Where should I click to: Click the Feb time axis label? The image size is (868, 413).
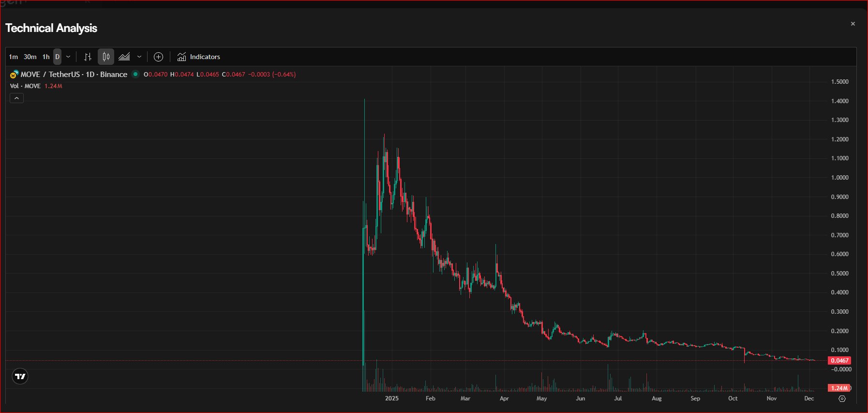pyautogui.click(x=430, y=398)
